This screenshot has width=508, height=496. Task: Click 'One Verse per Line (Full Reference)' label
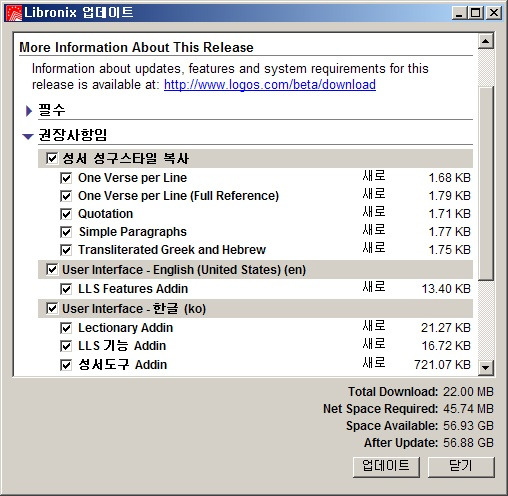click(x=178, y=196)
